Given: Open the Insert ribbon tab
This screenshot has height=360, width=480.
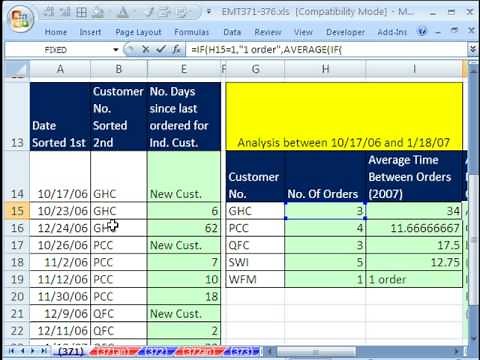Looking at the screenshot, I should click(90, 32).
